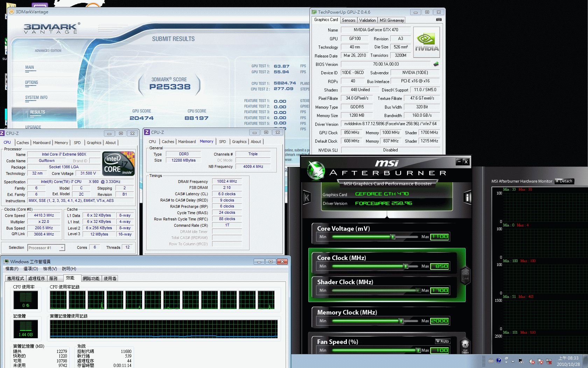Click Detach on the Afterburner Hardware Monitor

click(x=564, y=181)
